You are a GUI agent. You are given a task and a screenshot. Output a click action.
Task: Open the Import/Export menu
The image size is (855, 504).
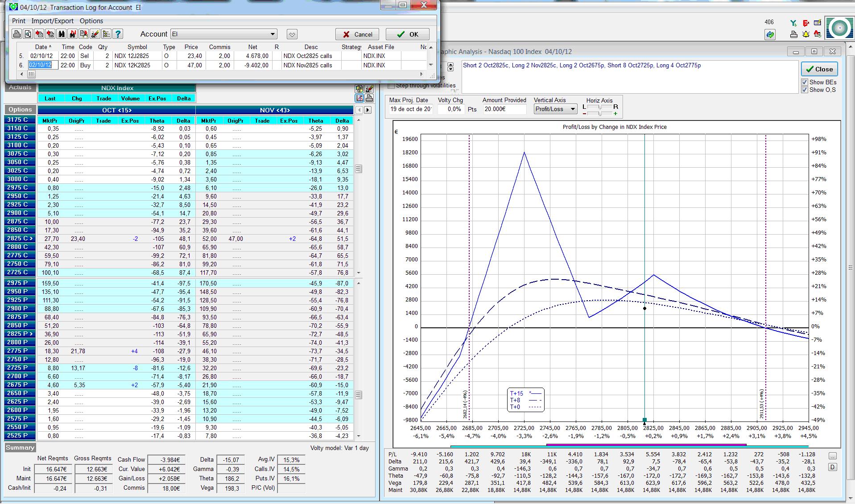pos(52,21)
